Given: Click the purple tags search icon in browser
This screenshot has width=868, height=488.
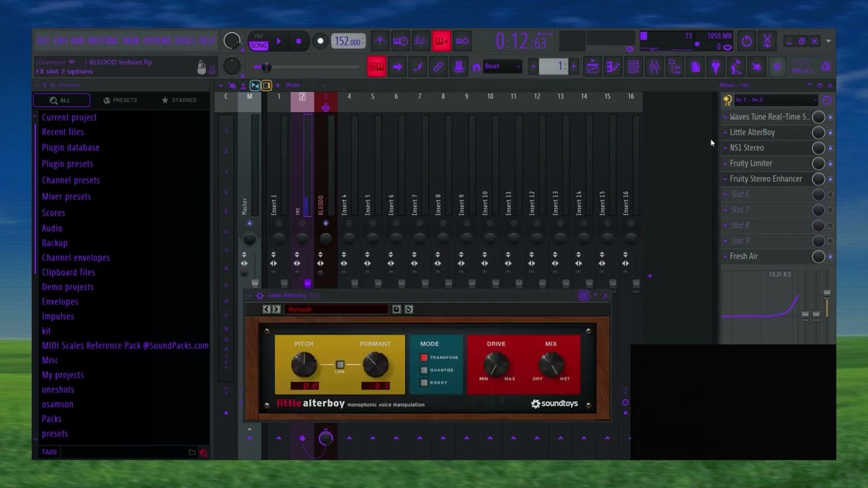Looking at the screenshot, I should (203, 452).
